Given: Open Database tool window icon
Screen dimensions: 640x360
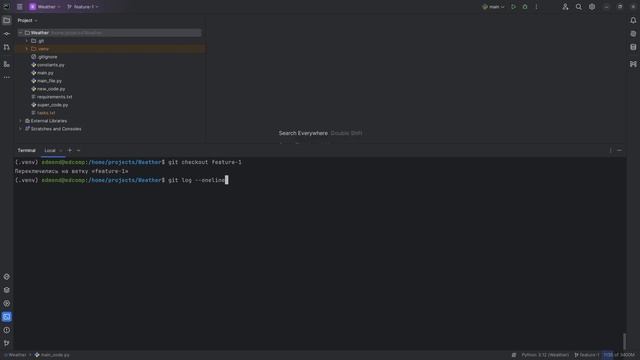Looking at the screenshot, I should tap(633, 47).
